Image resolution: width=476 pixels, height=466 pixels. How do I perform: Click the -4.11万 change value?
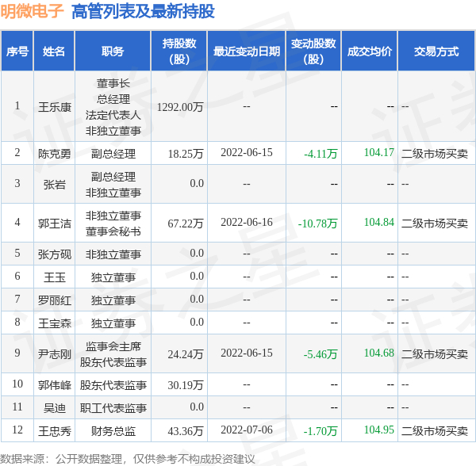pos(321,154)
